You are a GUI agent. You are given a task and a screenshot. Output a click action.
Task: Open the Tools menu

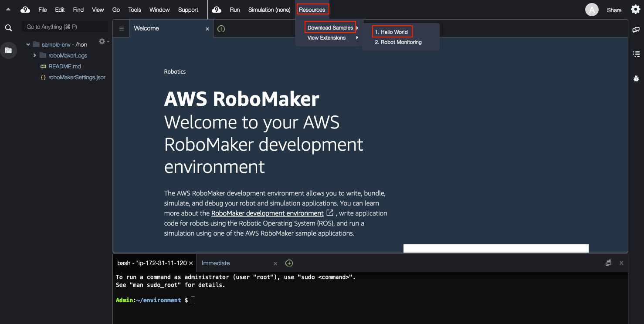(135, 10)
